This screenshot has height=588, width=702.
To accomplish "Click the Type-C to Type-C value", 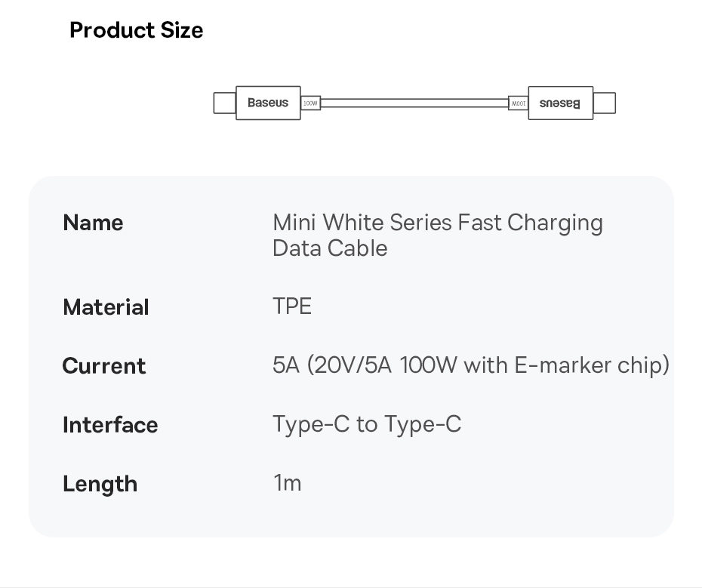I will [366, 424].
